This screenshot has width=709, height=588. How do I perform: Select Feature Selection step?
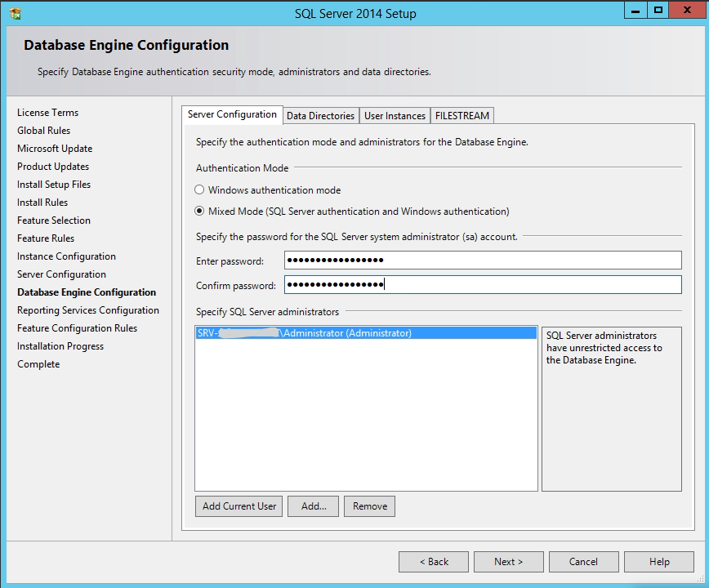pyautogui.click(x=53, y=220)
